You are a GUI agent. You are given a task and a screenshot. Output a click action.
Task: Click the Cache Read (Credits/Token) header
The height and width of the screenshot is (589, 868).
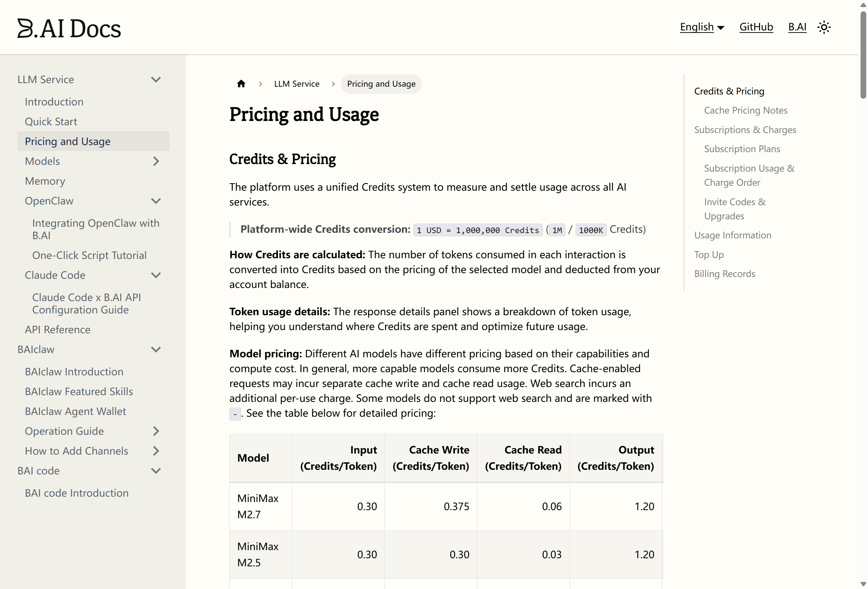[x=523, y=458]
